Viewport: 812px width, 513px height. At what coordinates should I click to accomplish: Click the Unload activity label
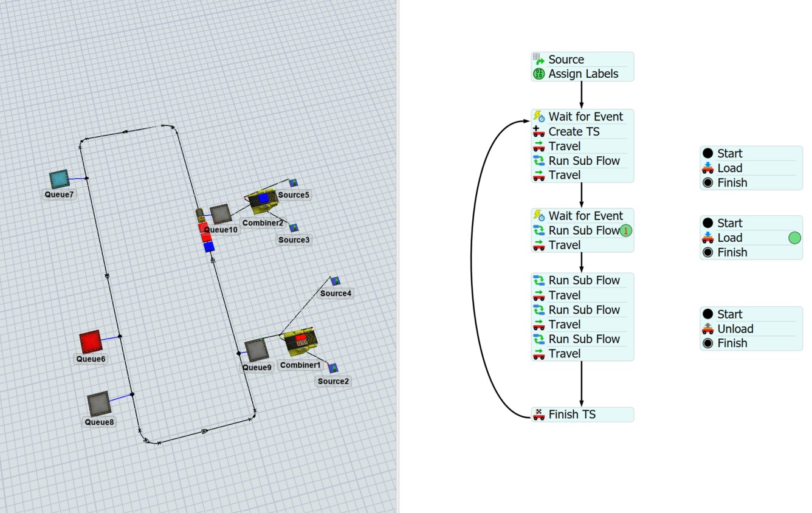(735, 329)
